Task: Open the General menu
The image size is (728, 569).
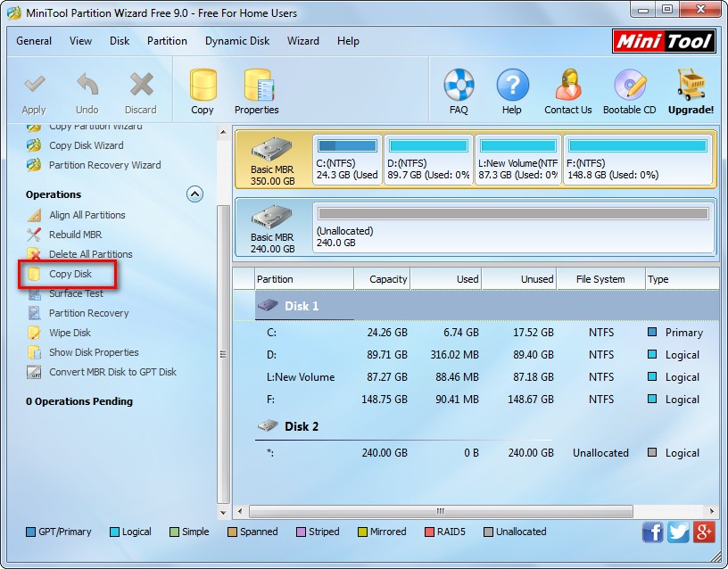Action: [x=34, y=41]
